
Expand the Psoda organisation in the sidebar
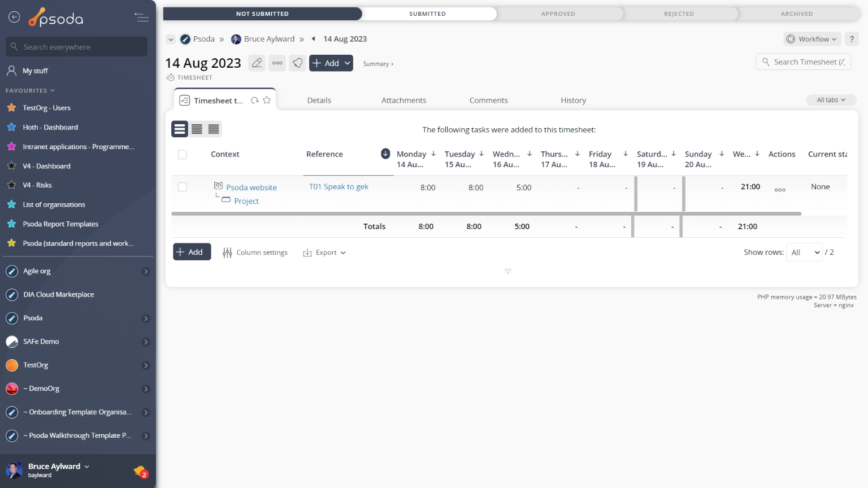[x=146, y=319]
